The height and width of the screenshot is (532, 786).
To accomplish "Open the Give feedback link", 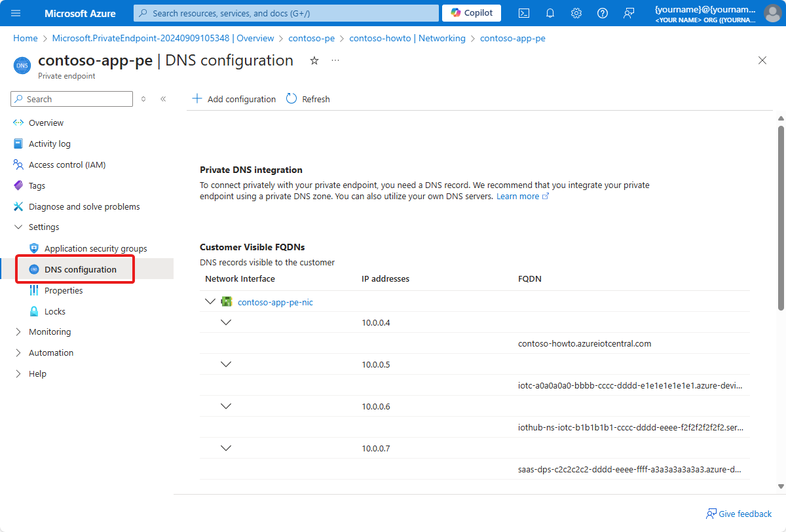I will 739,514.
